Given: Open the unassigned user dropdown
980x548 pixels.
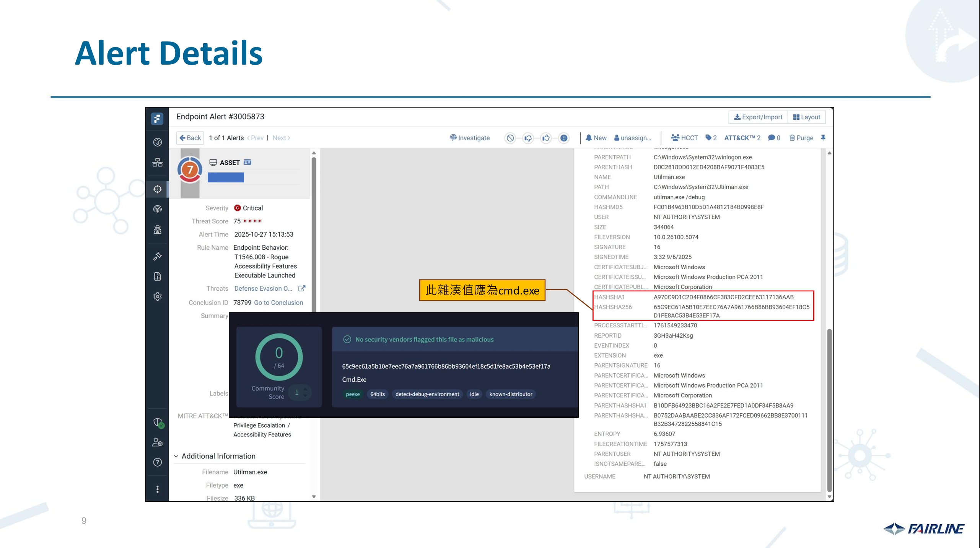Looking at the screenshot, I should click(632, 138).
